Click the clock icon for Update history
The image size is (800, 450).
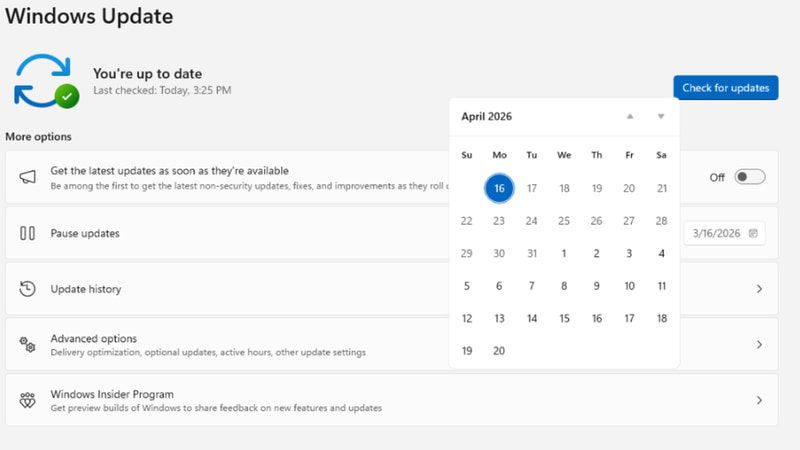pos(28,289)
